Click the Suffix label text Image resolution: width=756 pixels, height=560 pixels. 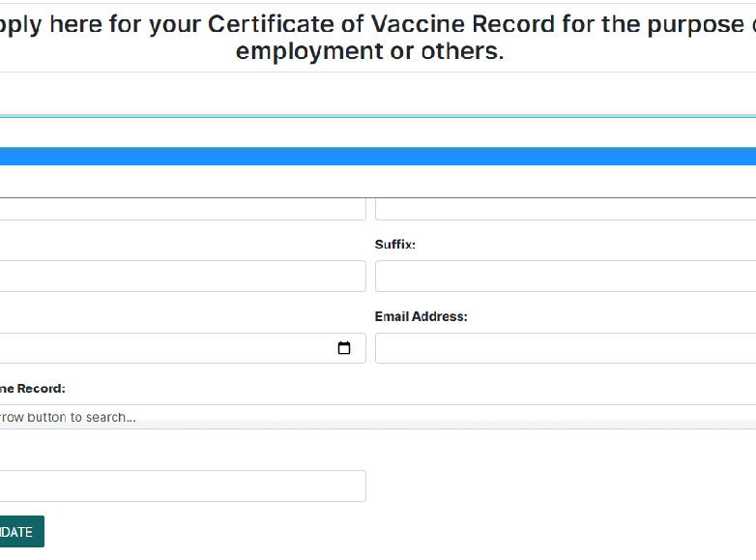tap(395, 245)
